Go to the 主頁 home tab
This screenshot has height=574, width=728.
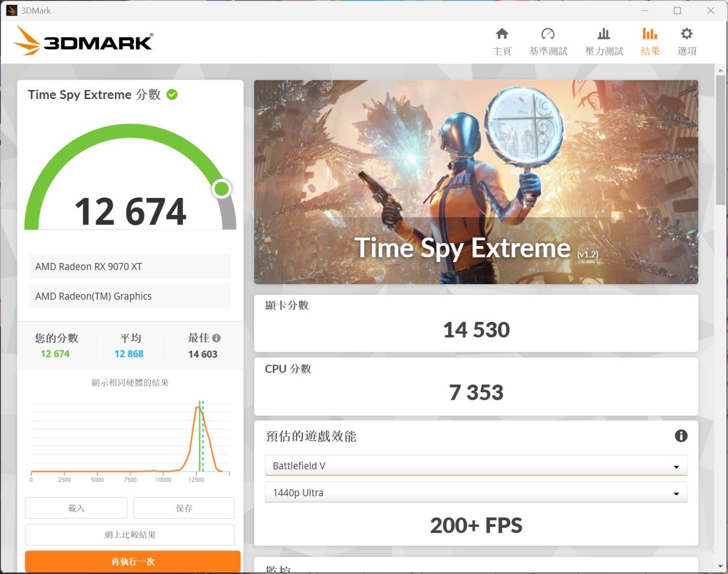(502, 42)
